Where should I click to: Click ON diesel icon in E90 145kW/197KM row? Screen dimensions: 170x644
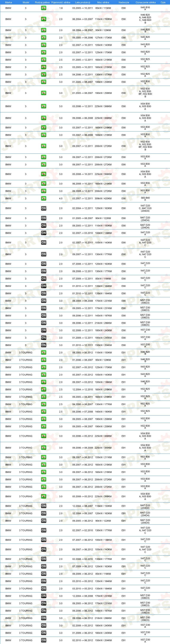point(43,316)
